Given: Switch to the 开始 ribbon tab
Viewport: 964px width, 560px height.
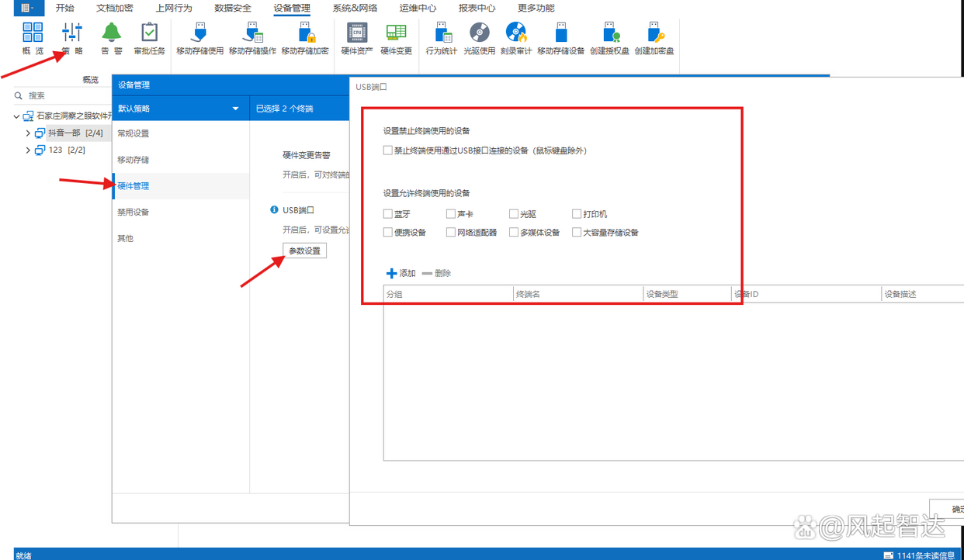Looking at the screenshot, I should (65, 8).
